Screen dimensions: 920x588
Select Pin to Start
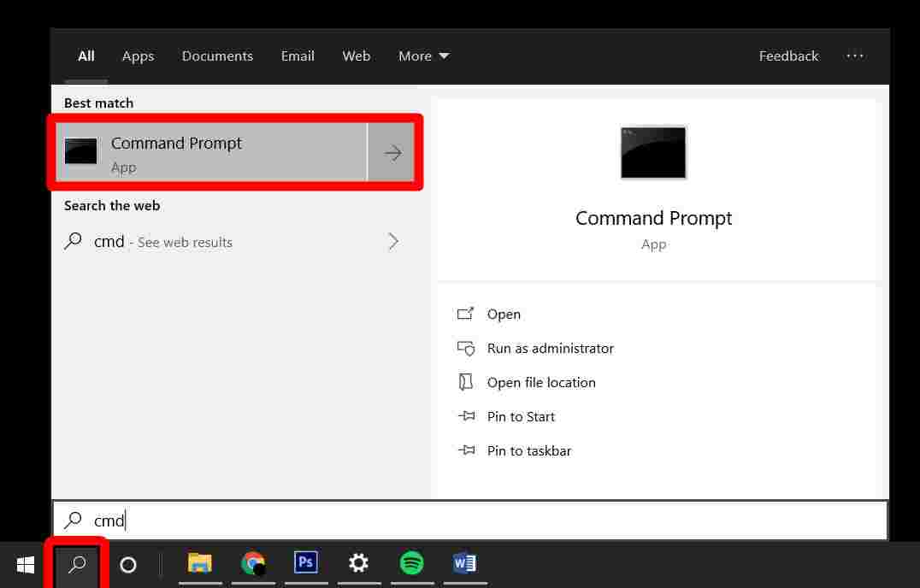tap(521, 416)
